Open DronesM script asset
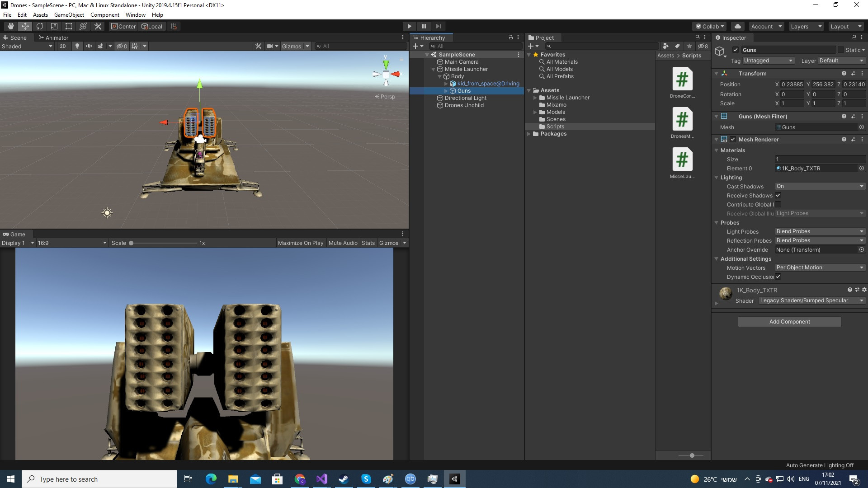Viewport: 868px width, 488px height. point(682,123)
